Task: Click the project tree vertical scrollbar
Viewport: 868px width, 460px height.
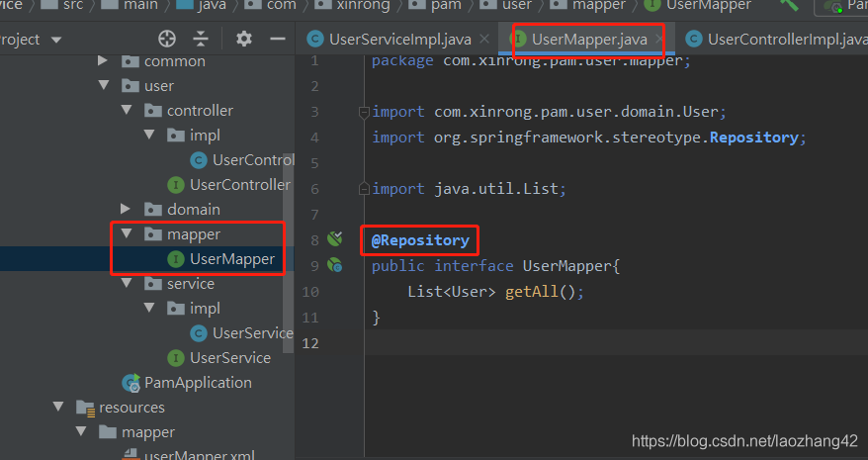Action: (288, 253)
